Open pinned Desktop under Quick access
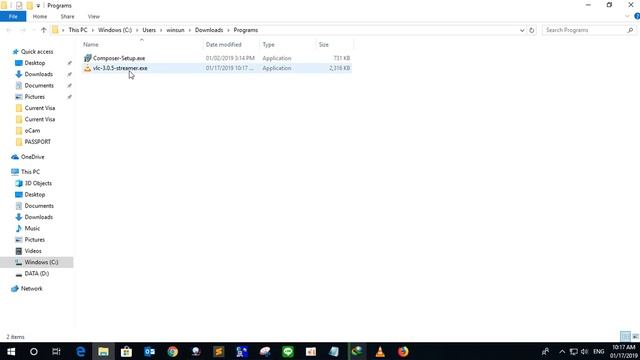The image size is (640, 360). coord(35,63)
